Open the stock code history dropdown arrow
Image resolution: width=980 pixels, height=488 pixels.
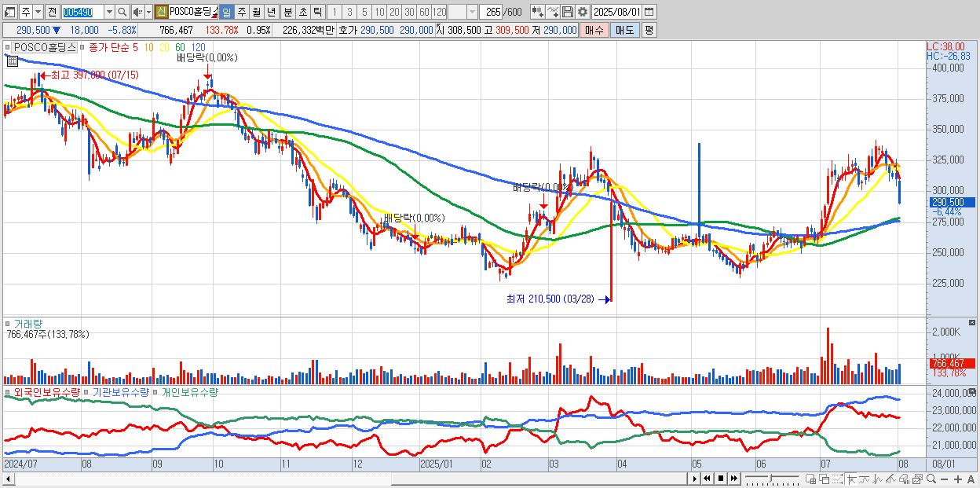109,12
